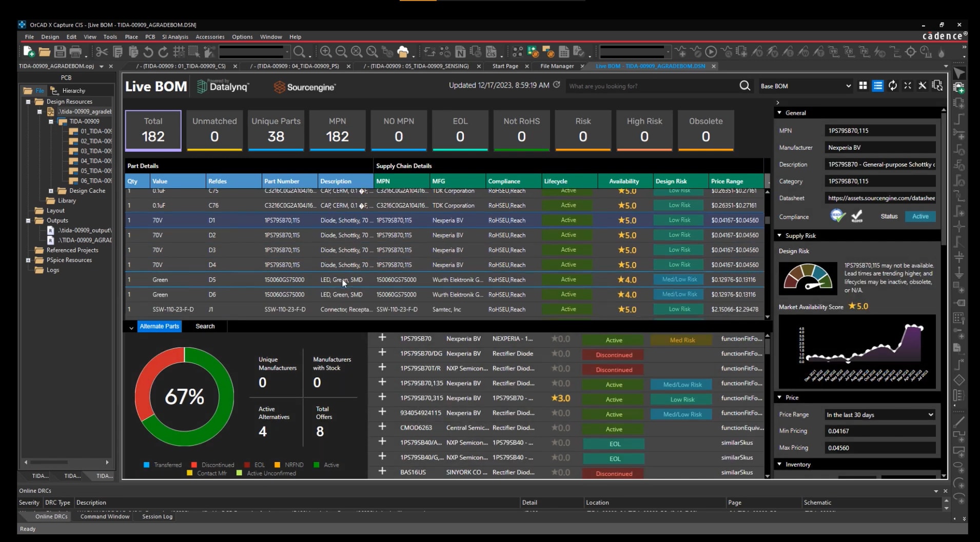The image size is (980, 542).
Task: Click the Zoom In magnifier icon
Action: coord(326,52)
